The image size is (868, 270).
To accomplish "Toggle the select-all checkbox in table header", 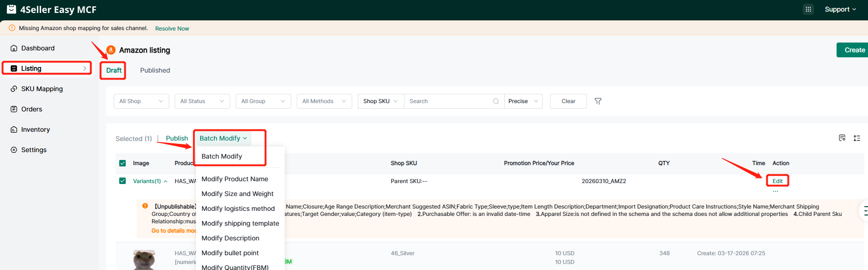I will [x=122, y=163].
